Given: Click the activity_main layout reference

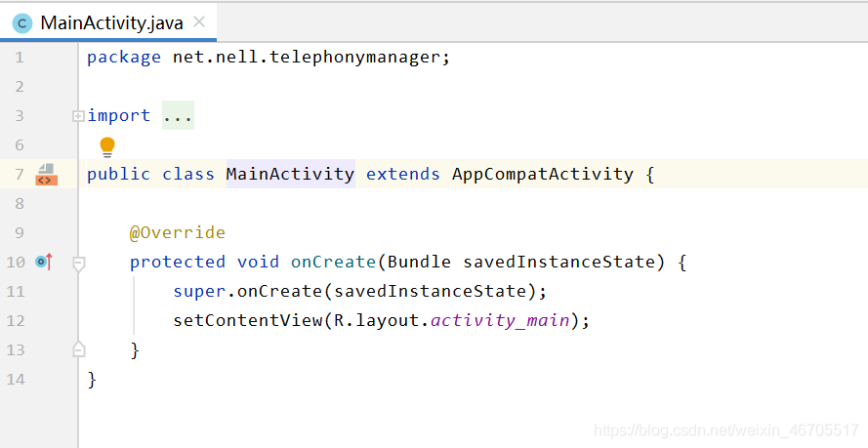Looking at the screenshot, I should 501,320.
